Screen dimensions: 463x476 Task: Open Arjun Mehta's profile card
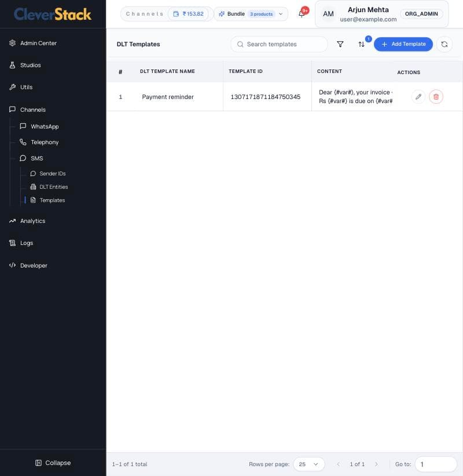point(382,14)
